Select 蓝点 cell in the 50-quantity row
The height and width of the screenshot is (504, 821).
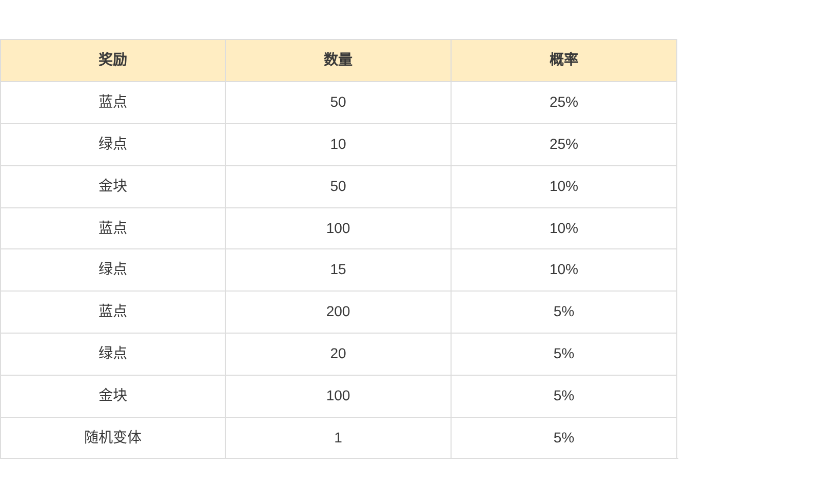112,102
